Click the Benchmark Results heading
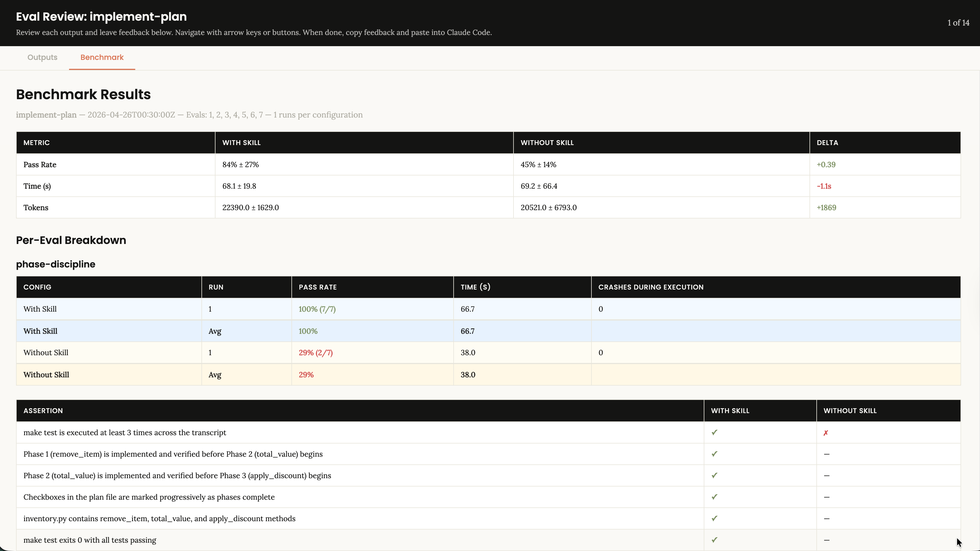The image size is (980, 551). tap(83, 94)
